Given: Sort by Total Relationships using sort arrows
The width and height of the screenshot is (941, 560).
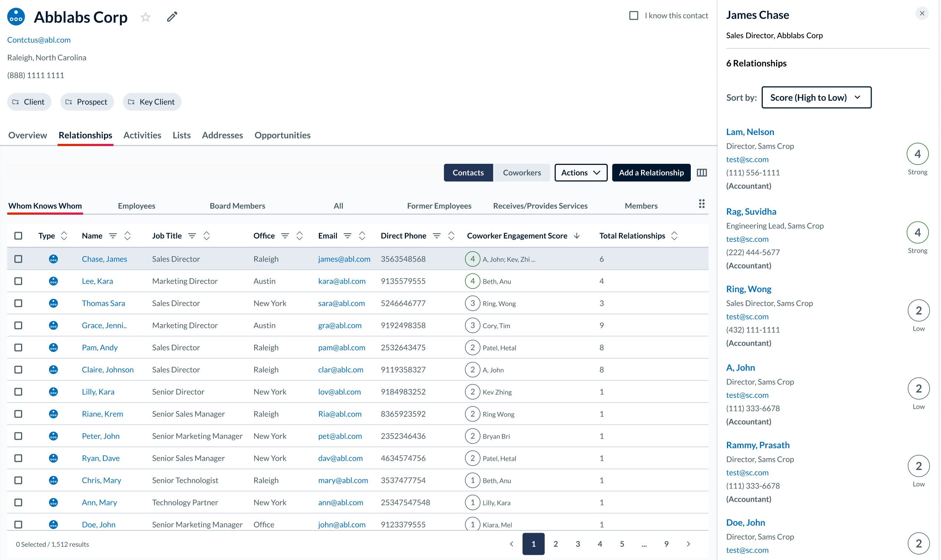Looking at the screenshot, I should point(674,235).
